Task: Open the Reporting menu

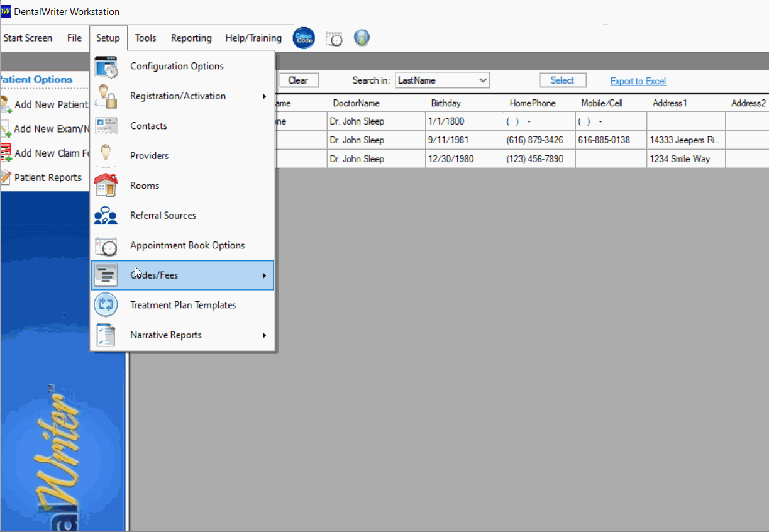Action: tap(191, 38)
